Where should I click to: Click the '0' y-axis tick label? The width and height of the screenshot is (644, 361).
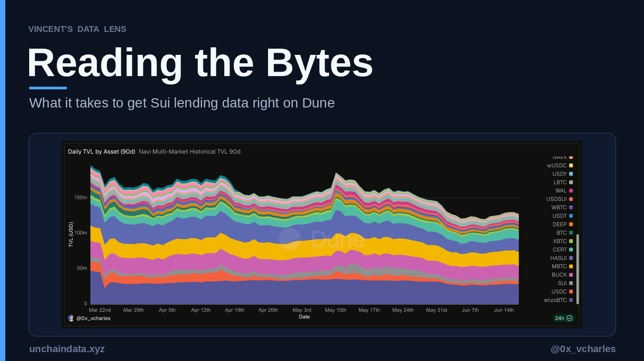pyautogui.click(x=86, y=304)
